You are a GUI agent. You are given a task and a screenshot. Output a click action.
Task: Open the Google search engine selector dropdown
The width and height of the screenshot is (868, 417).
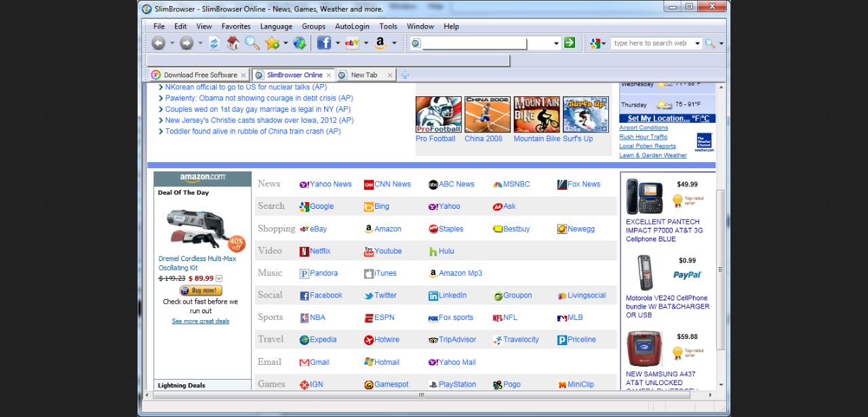click(x=597, y=43)
